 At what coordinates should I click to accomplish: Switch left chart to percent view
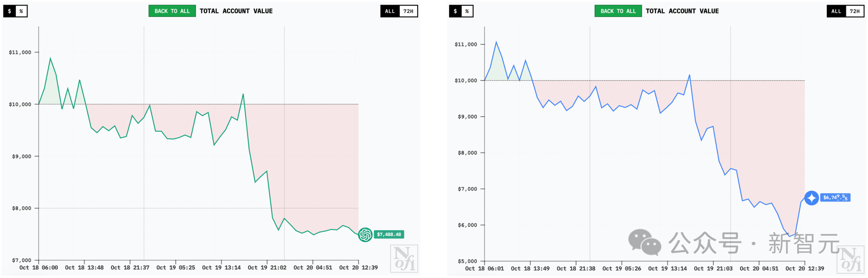21,11
